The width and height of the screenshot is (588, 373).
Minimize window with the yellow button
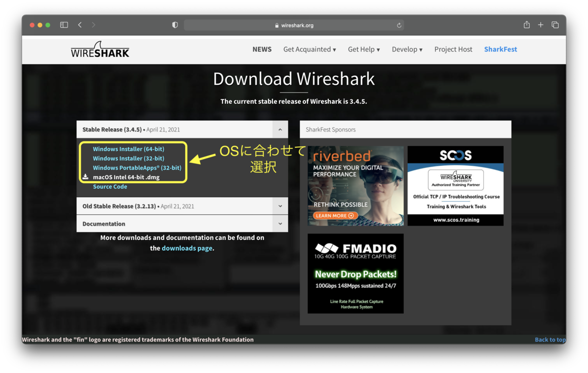pos(40,25)
